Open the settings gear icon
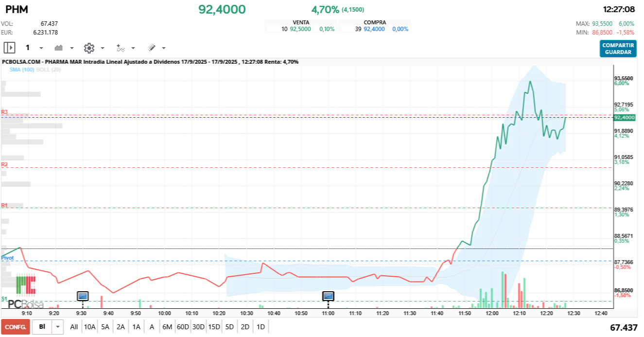Screen dimensions: 644x337 (x=88, y=48)
